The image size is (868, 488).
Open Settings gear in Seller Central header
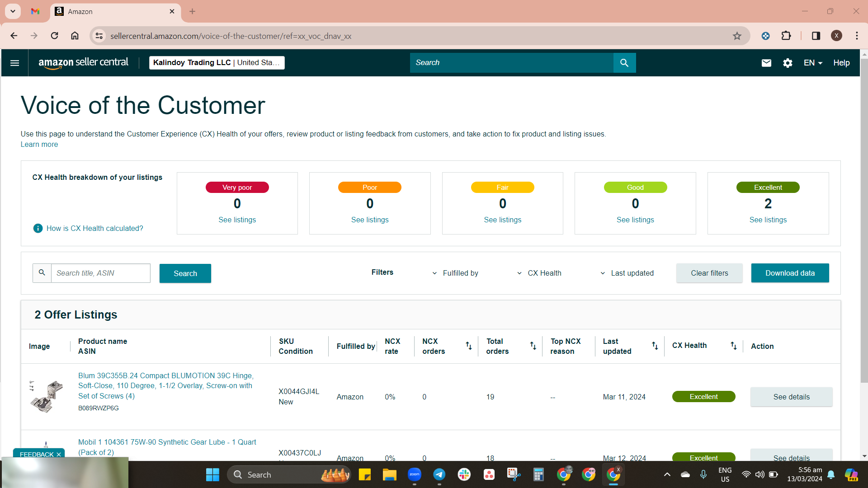pyautogui.click(x=788, y=63)
